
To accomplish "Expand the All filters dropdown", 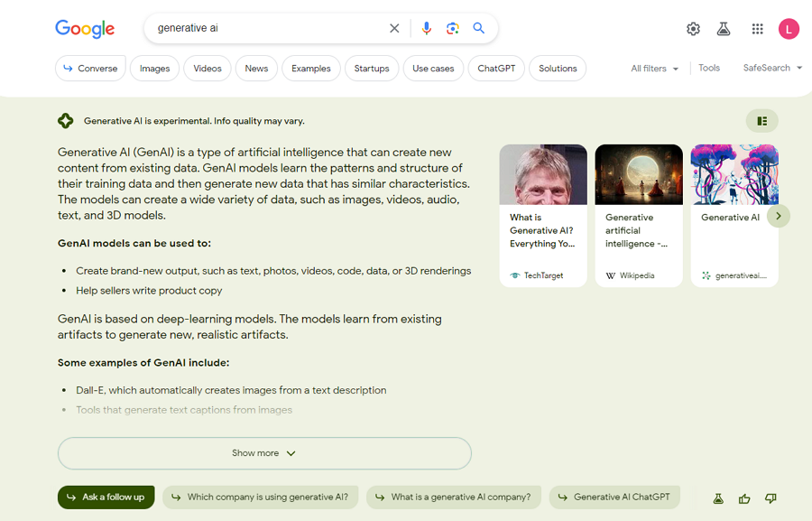I will click(654, 69).
